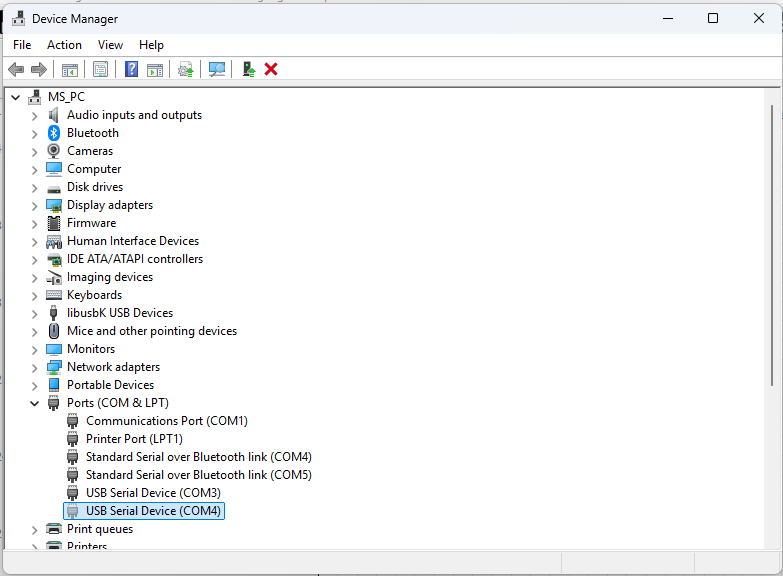Select Standard Serial over Bluetooth link (COM5)
Image resolution: width=783 pixels, height=576 pixels.
199,475
